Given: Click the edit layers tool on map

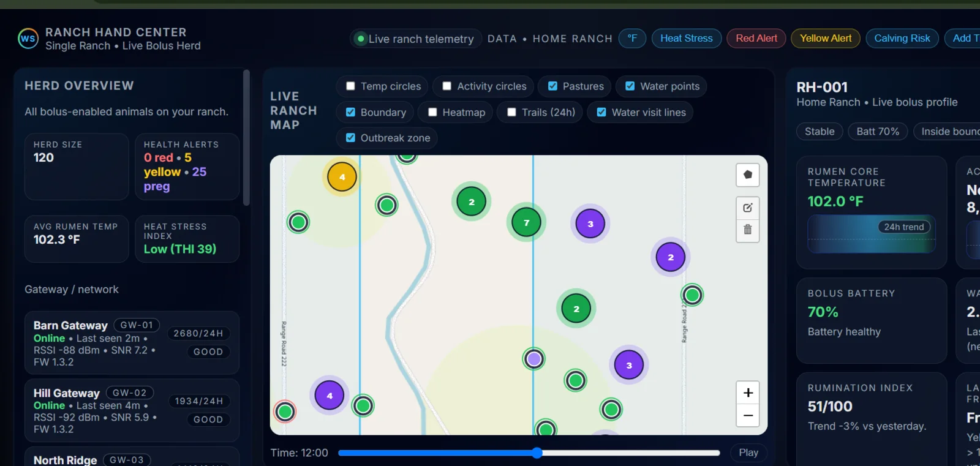Looking at the screenshot, I should tap(748, 208).
